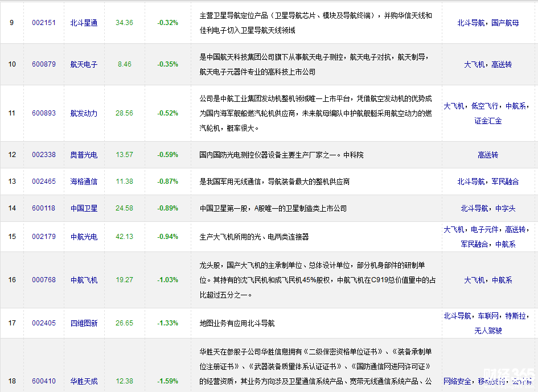Open 中航系 tag in 航发动力 row
Viewport: 538px width, 392px height.
pos(516,106)
